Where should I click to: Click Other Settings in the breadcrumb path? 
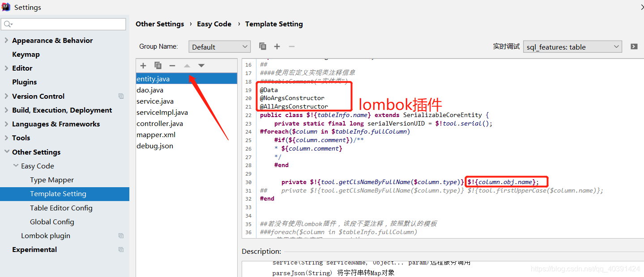click(160, 24)
